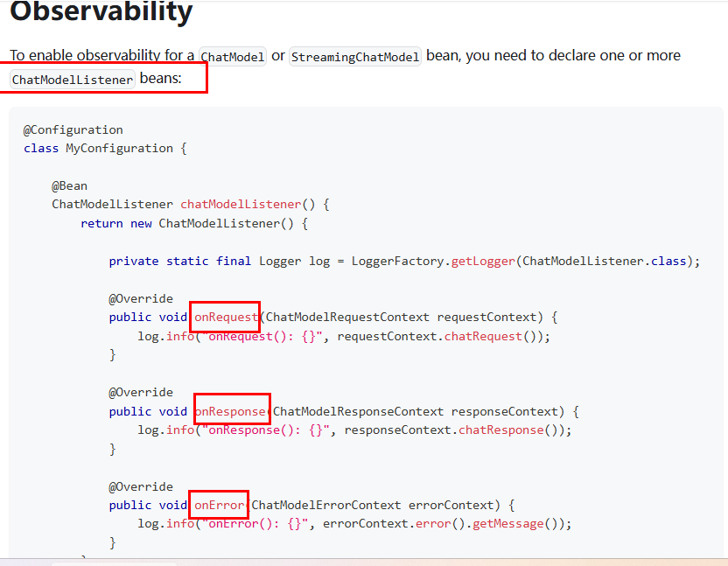
Task: Click the StreamingChatModel inline code
Action: [355, 57]
